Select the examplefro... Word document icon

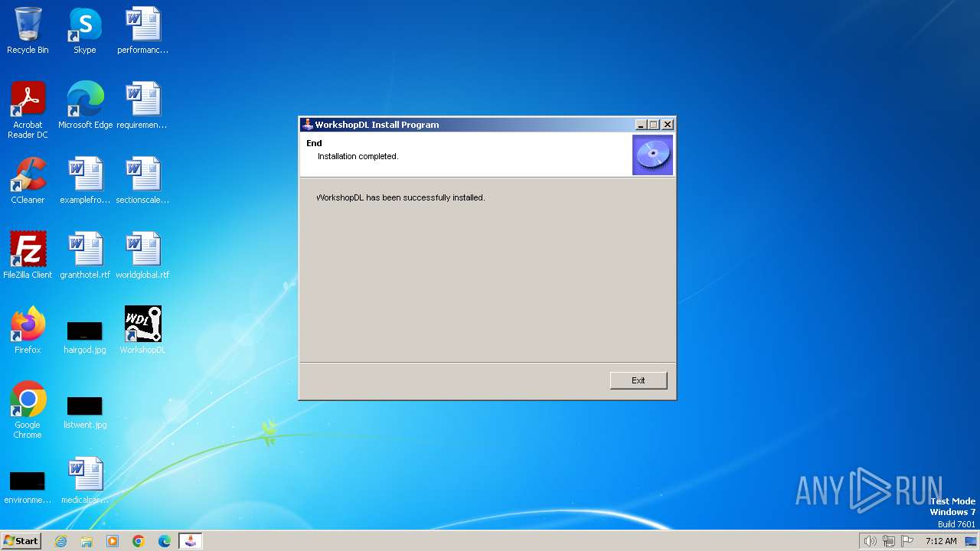pyautogui.click(x=85, y=181)
